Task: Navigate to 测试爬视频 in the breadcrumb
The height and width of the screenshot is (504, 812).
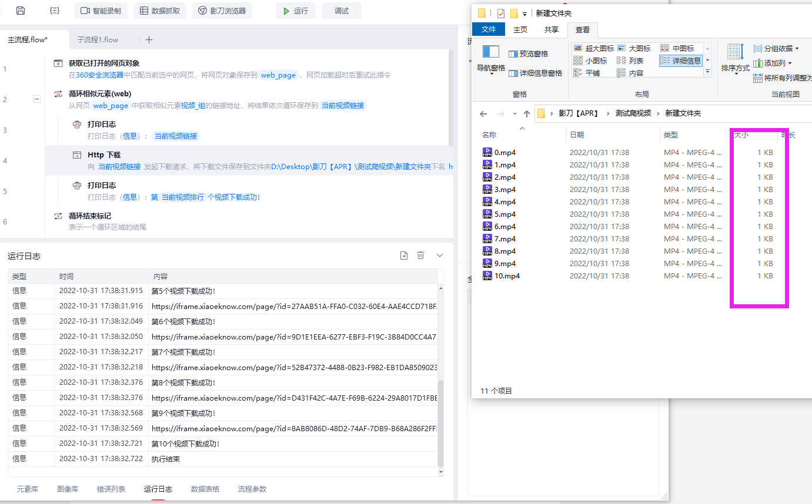Action: 633,113
